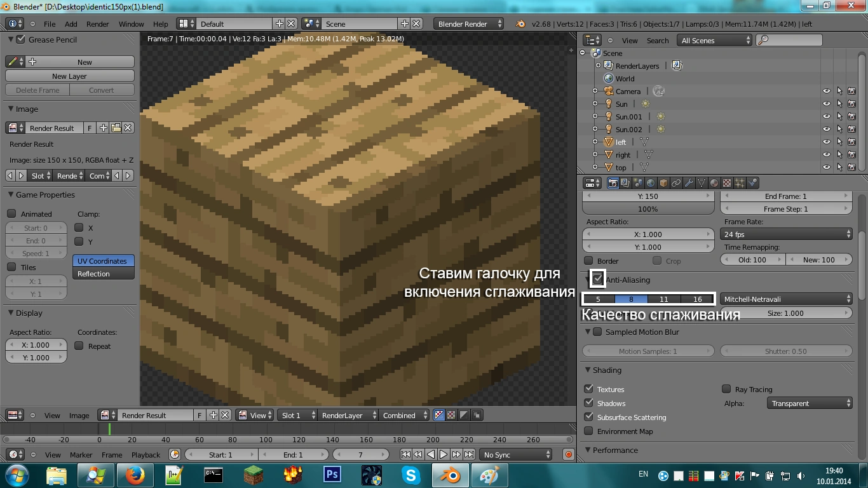Open the File menu
The height and width of the screenshot is (488, 868).
tap(50, 24)
